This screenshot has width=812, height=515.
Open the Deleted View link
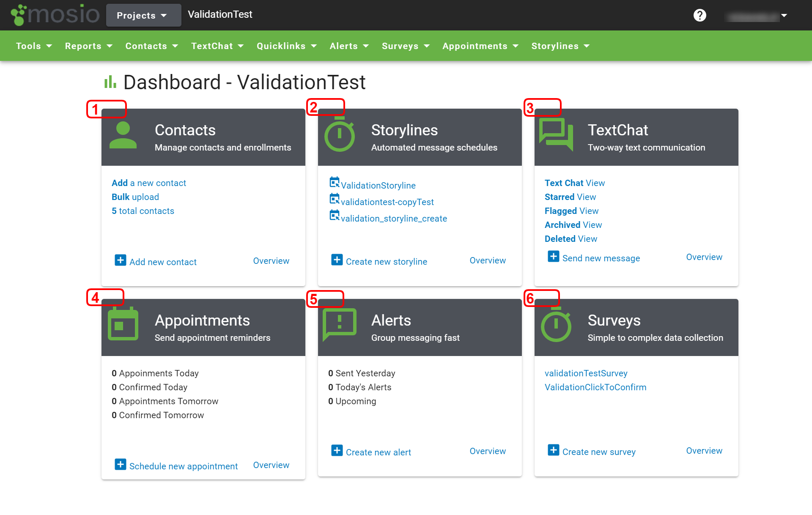click(571, 239)
